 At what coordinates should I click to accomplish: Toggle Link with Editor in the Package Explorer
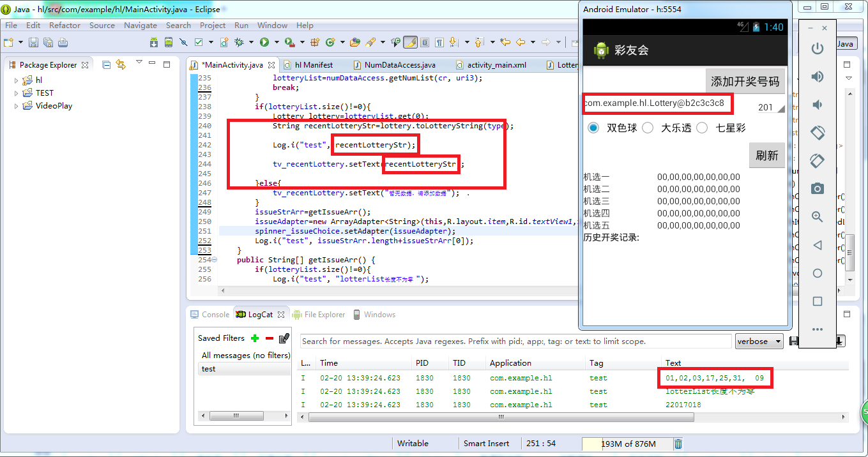[121, 64]
